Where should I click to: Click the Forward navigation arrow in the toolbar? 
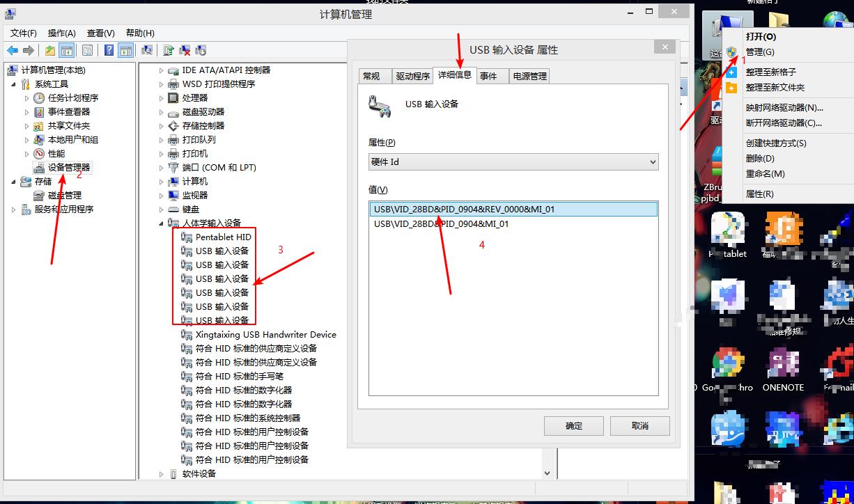pos(27,49)
